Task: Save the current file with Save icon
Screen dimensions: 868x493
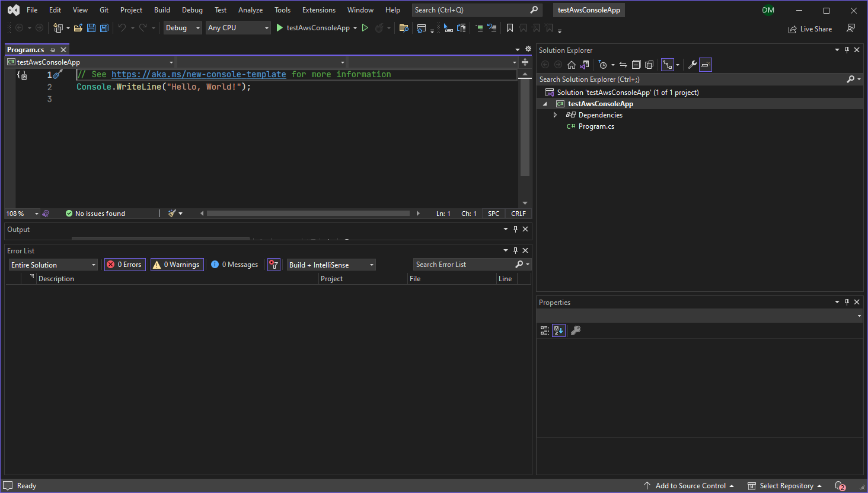Action: 91,28
